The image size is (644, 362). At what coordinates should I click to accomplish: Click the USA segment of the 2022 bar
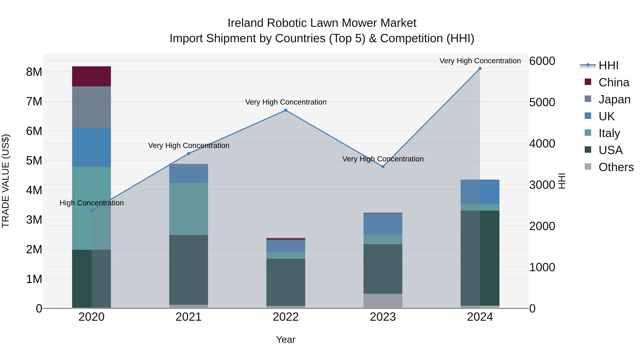point(286,282)
